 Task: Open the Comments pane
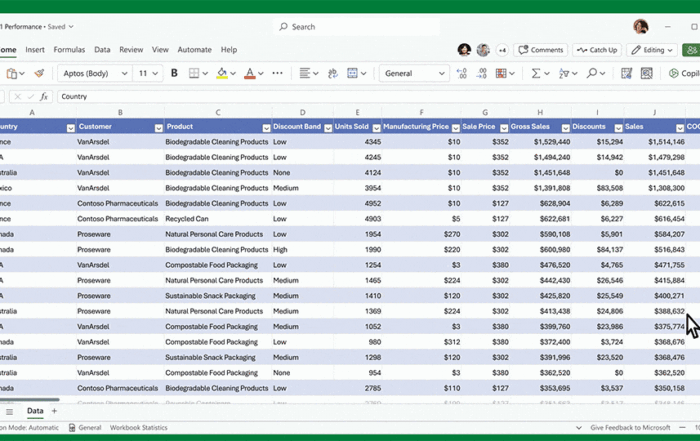pos(541,50)
